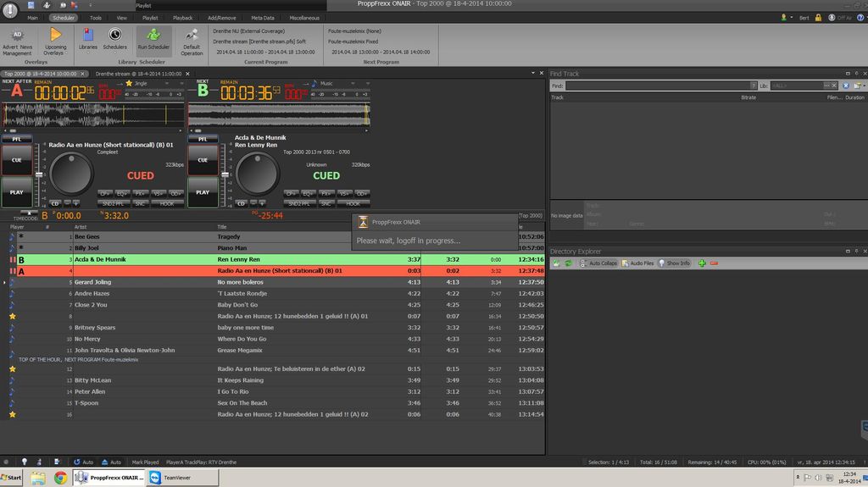Click into the Find track search field

658,86
